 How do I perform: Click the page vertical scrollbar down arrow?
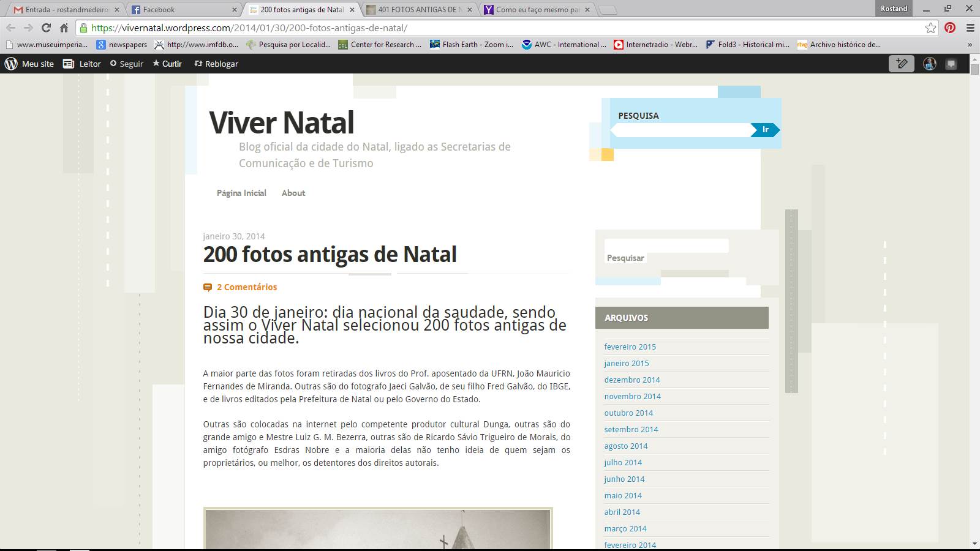click(974, 544)
